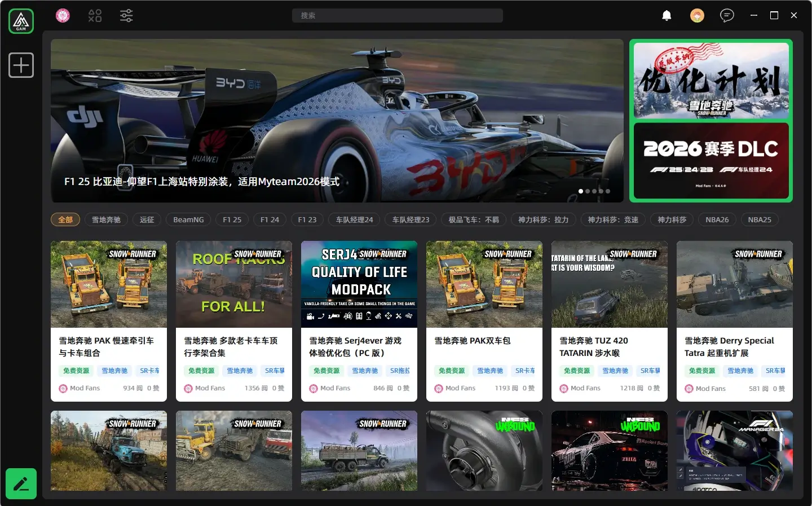
Task: Click 雪地奔驰 tag on Derry Special card
Action: coord(740,371)
